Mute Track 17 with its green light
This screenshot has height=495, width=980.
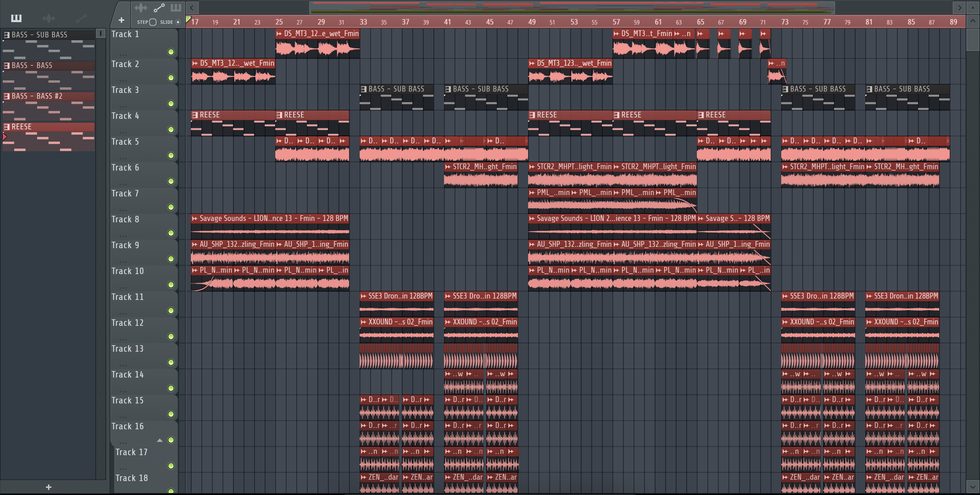point(171,466)
